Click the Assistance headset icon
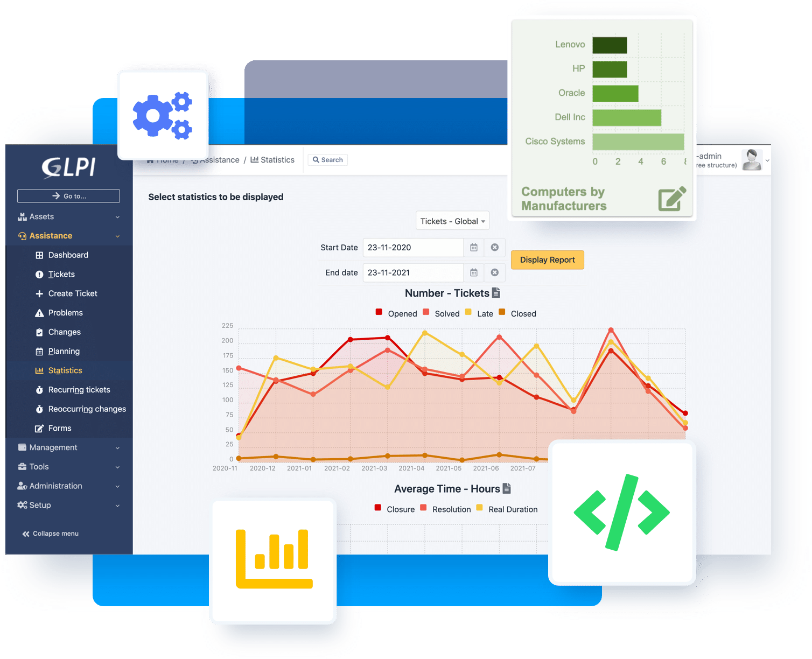This screenshot has width=812, height=659. (22, 236)
